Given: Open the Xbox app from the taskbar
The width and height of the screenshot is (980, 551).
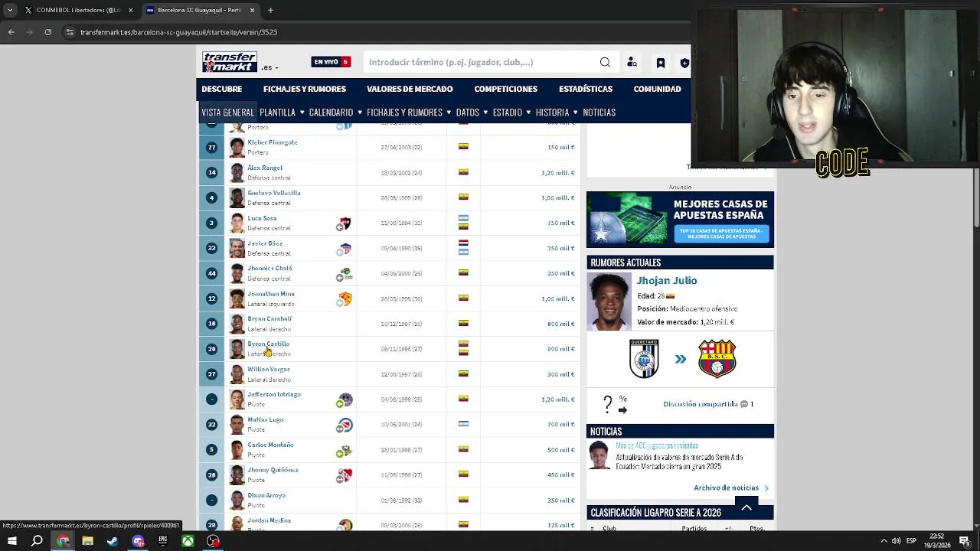Looking at the screenshot, I should tap(188, 541).
